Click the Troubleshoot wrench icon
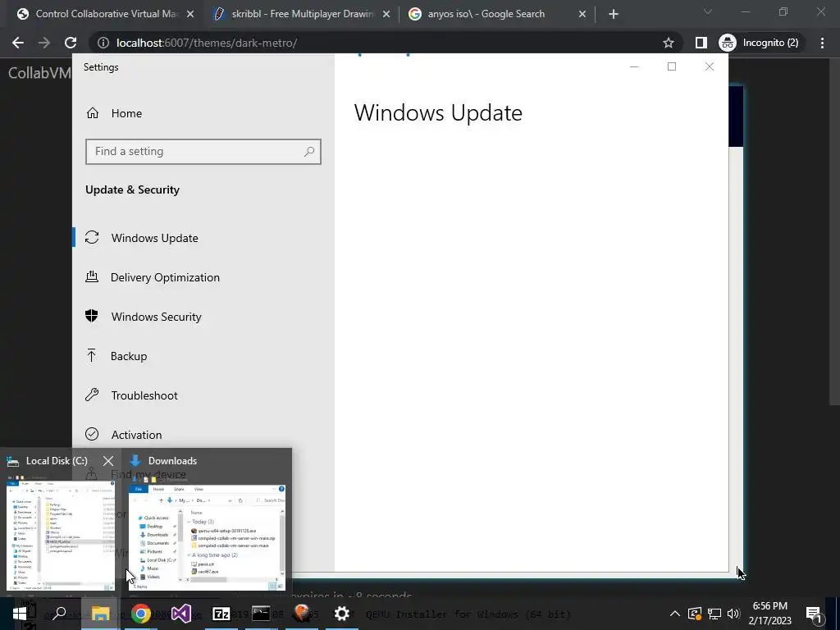This screenshot has width=840, height=630. [92, 395]
